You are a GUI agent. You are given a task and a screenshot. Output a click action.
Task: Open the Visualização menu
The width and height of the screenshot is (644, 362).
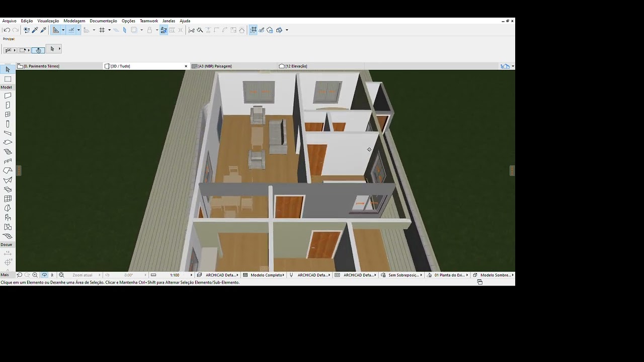[x=48, y=21]
